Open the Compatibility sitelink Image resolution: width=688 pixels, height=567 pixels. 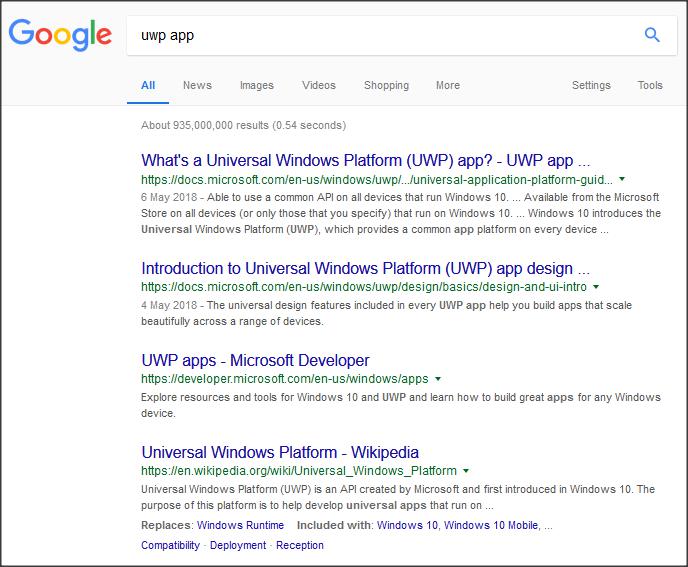point(170,545)
